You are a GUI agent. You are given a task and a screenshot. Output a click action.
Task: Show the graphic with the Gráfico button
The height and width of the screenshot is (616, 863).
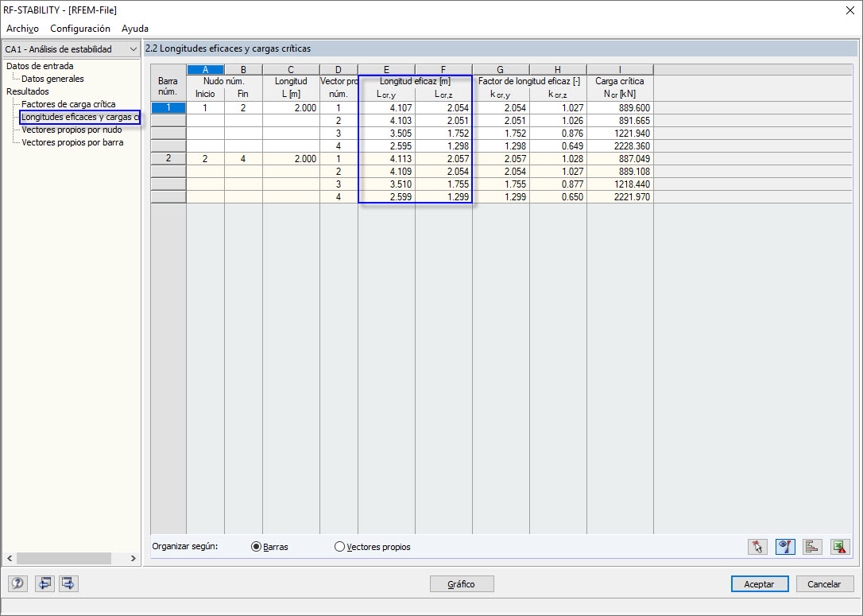coord(461,583)
